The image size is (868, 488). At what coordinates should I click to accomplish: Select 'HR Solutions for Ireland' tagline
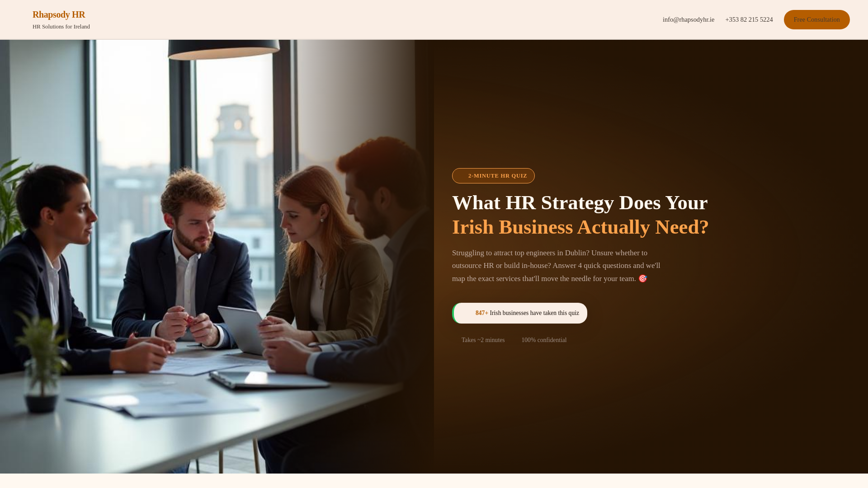click(61, 27)
